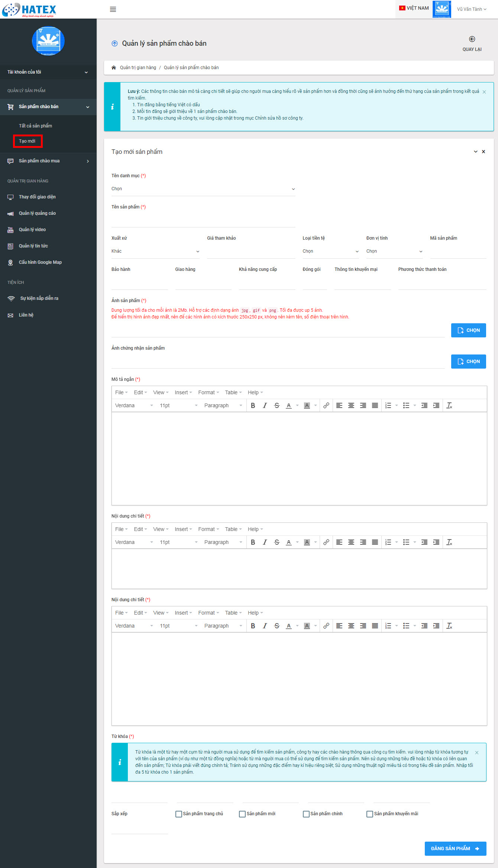Check Sản phẩm mới checkbox
498x868 pixels.
(x=242, y=814)
